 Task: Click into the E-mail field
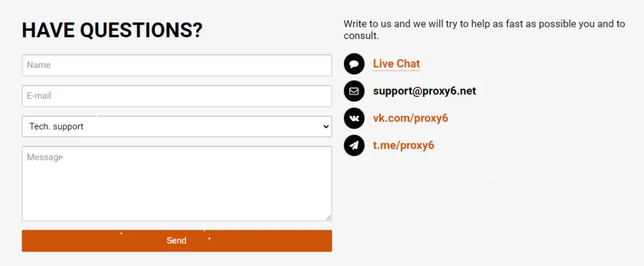[x=177, y=96]
